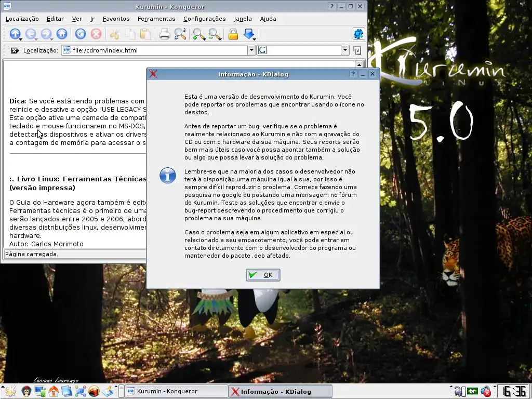Open the Back button history dropdown arrow
Screen dimensions: 532x399
click(36, 39)
